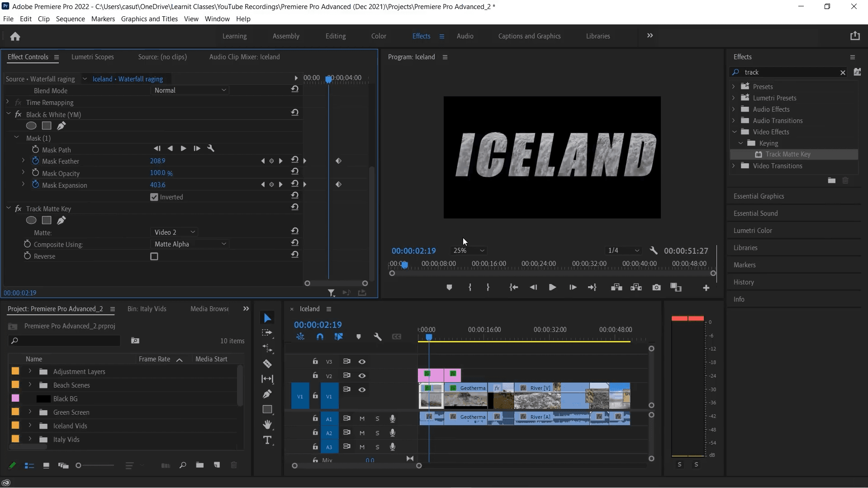The image size is (868, 488).
Task: Open Lumetri Scopes tab
Action: [x=92, y=57]
